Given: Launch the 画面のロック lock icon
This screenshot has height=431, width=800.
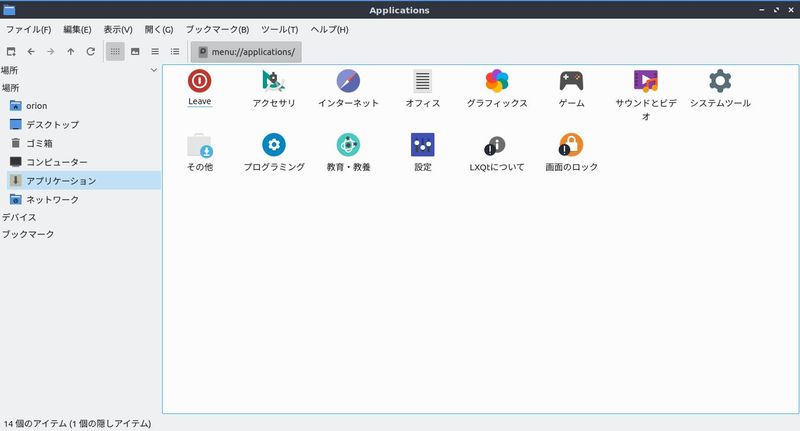Looking at the screenshot, I should point(571,145).
